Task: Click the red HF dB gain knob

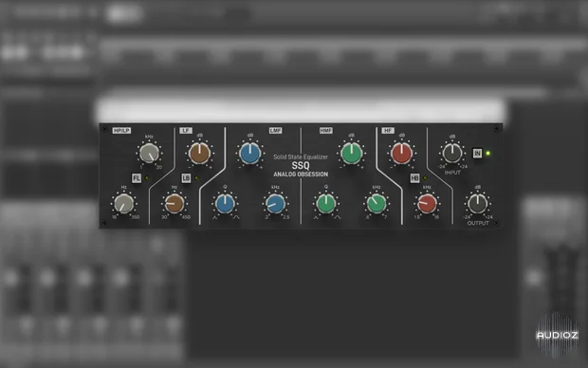Action: point(401,153)
